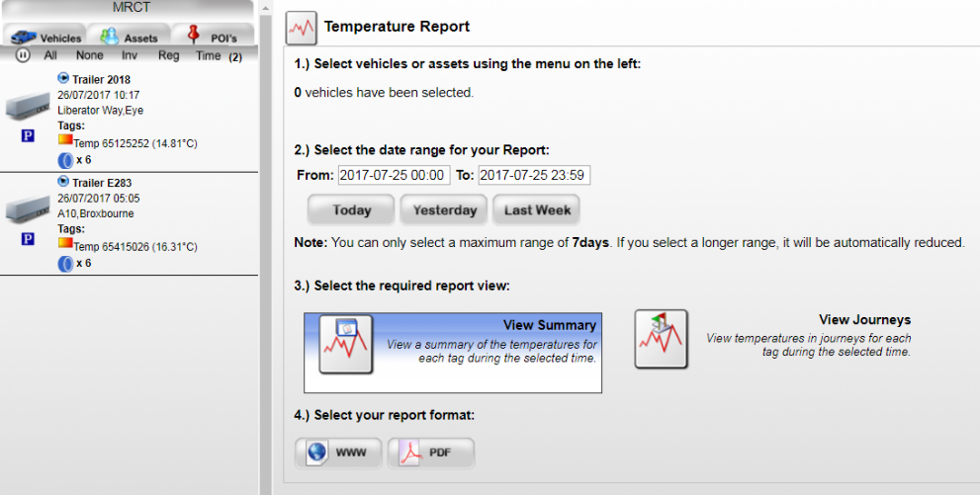Expand Trailer E283 using its arrow
The height and width of the screenshot is (495, 980).
click(64, 181)
